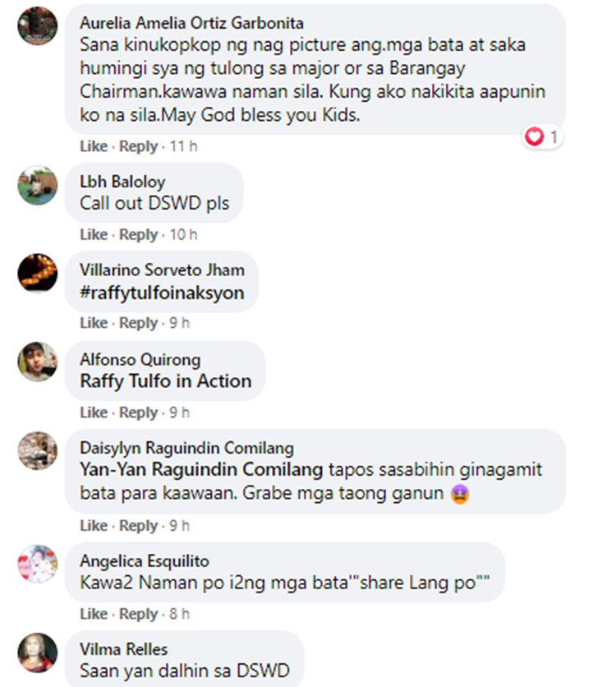Image resolution: width=616 pixels, height=687 pixels.
Task: Click the heart reaction icon on Aurelia's comment
Action: (534, 136)
